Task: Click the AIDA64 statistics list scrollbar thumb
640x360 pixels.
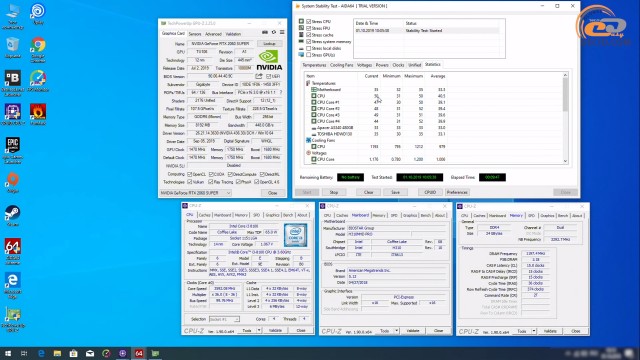Action: tap(565, 94)
